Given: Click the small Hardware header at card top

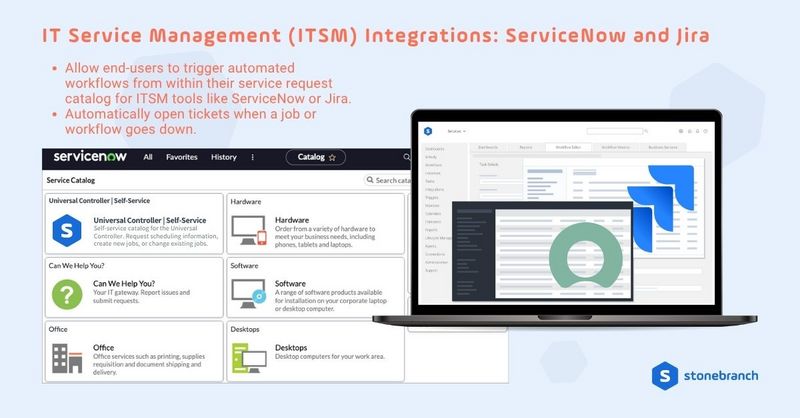Looking at the screenshot, I should click(x=245, y=202).
